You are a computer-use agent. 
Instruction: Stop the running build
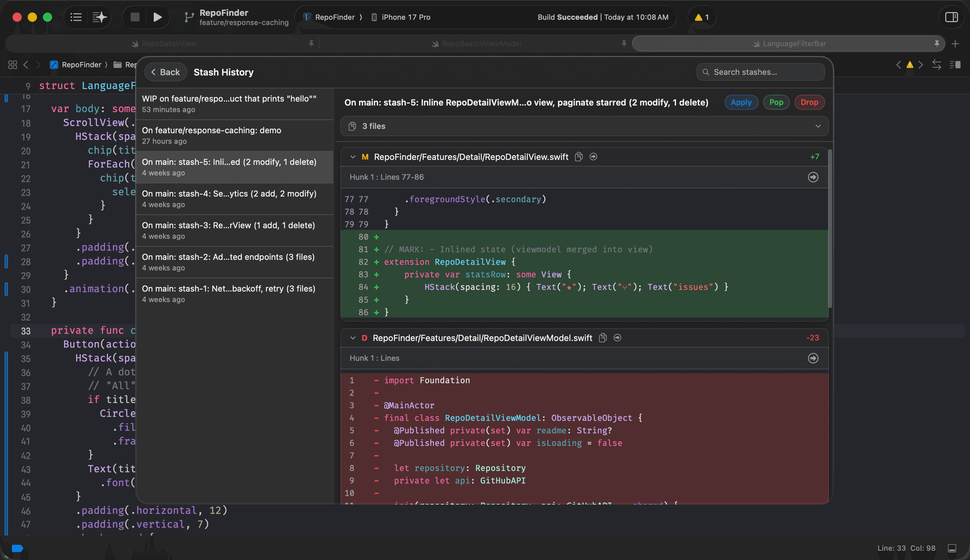[x=135, y=17]
